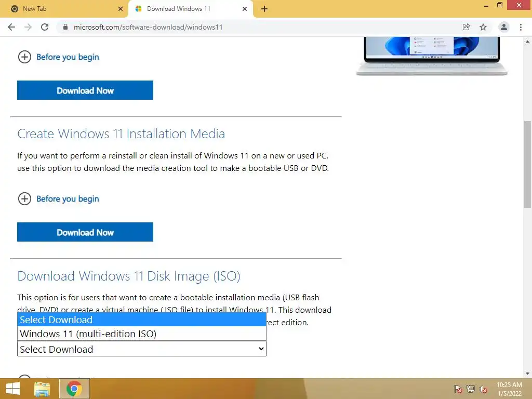Image resolution: width=532 pixels, height=399 pixels.
Task: Expand Before you begin under Installation Media
Action: tap(58, 199)
